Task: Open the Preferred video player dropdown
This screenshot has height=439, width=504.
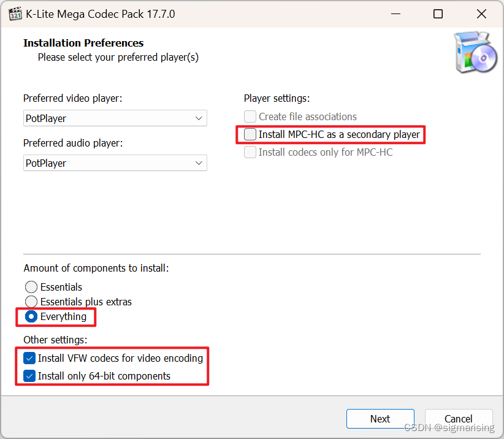Action: (x=115, y=118)
